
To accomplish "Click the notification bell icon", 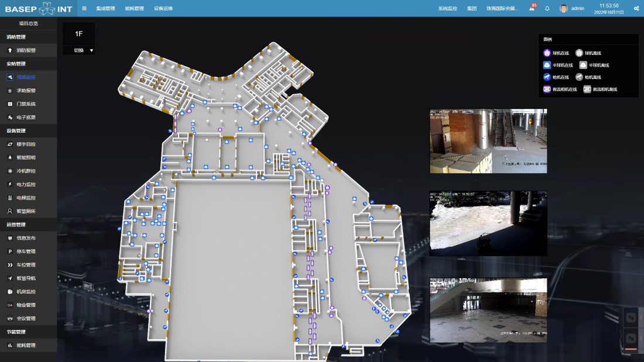I will coord(547,8).
